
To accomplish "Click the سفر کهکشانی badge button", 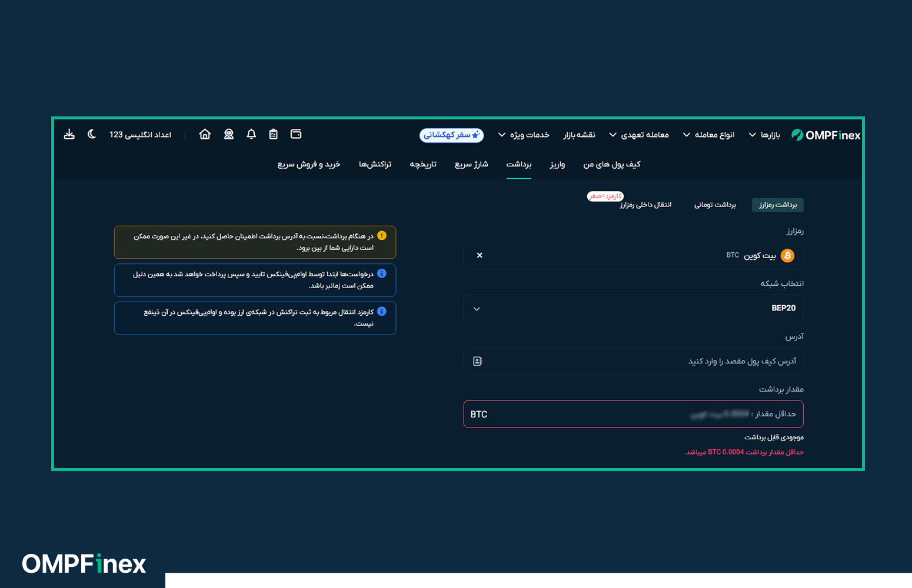I will pyautogui.click(x=451, y=135).
